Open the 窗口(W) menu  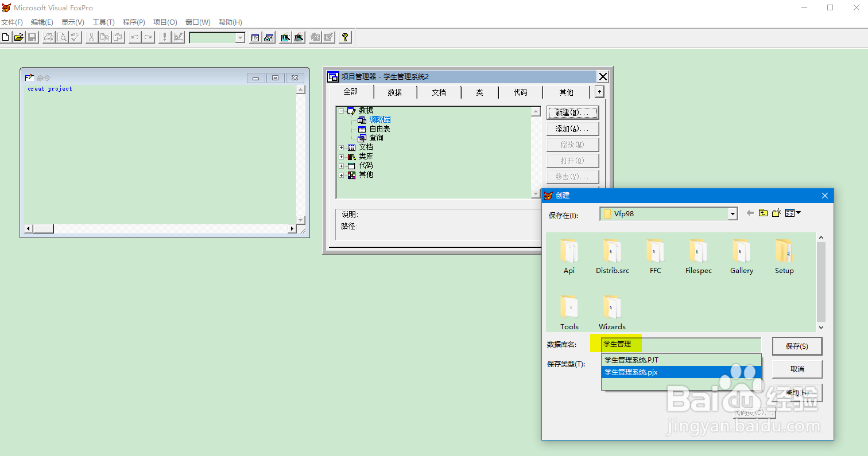click(198, 22)
